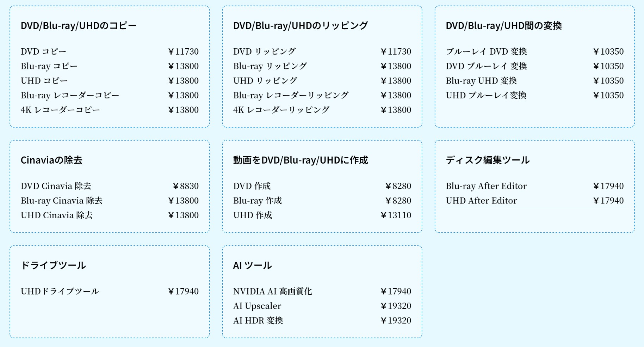The height and width of the screenshot is (347, 644).
Task: Select UHD After Editor item
Action: pos(534,201)
